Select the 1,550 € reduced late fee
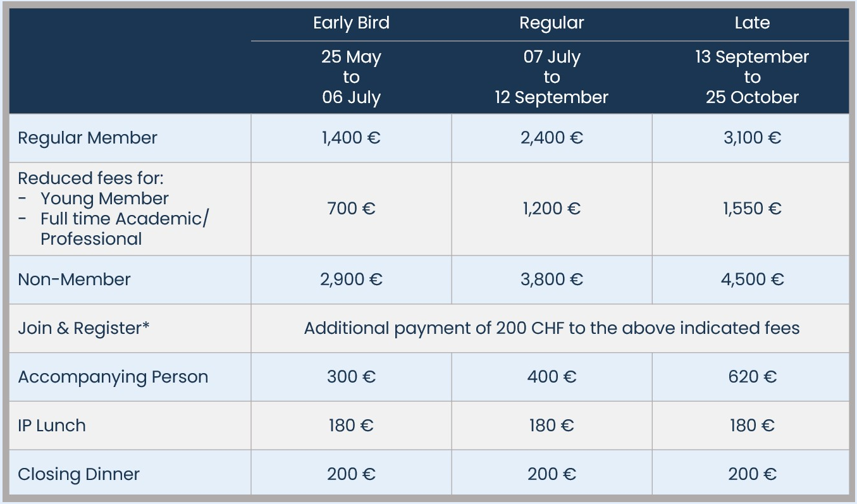857x504 pixels. 752,209
